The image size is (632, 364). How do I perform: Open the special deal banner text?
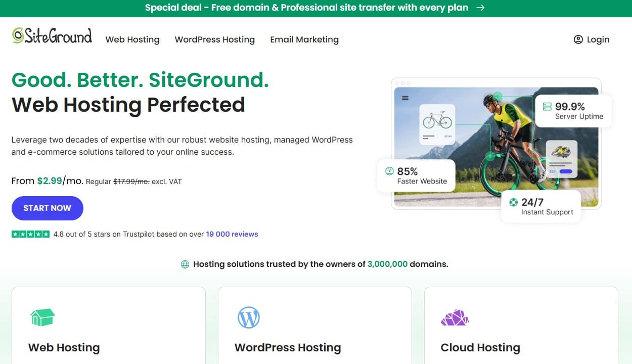[x=306, y=8]
